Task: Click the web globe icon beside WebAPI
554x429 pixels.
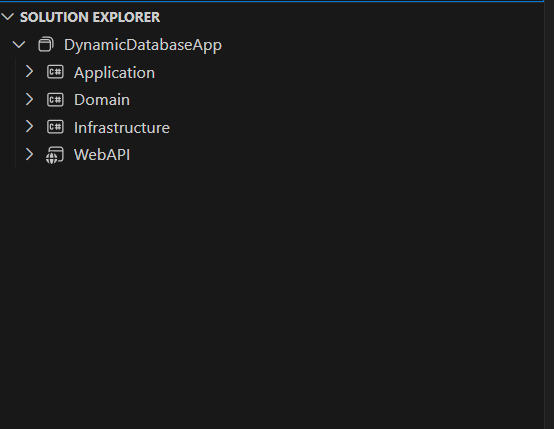Action: click(55, 155)
